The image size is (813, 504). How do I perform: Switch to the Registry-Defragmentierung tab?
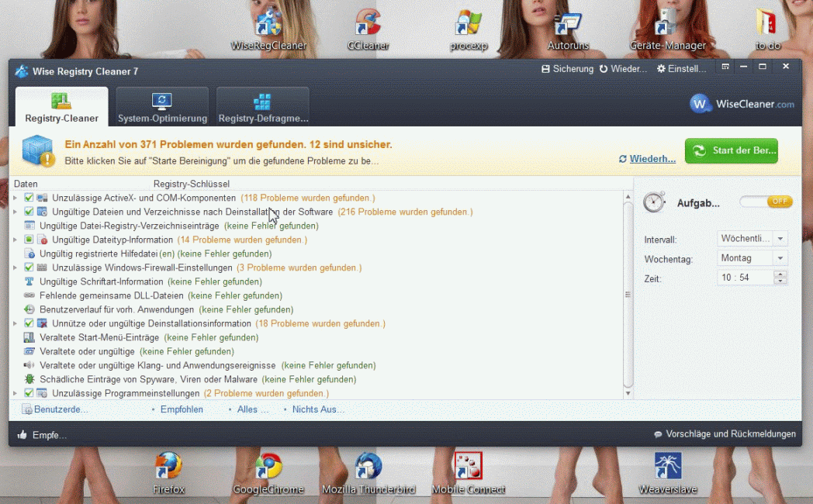pos(263,107)
